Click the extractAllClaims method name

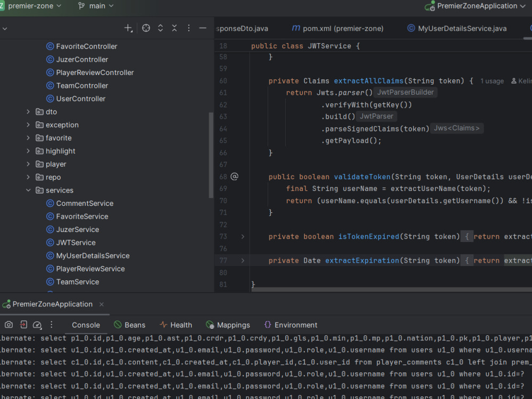pos(369,81)
